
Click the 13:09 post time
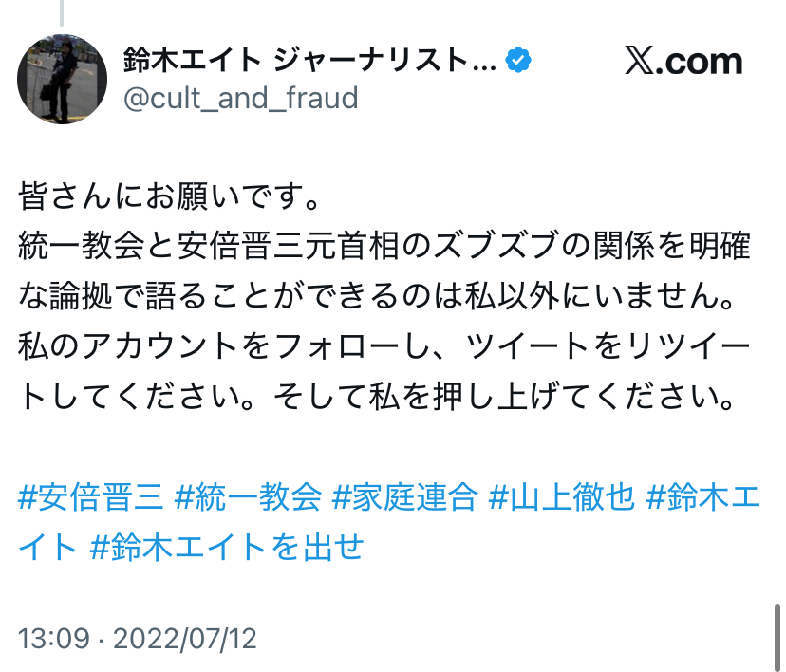point(55,637)
